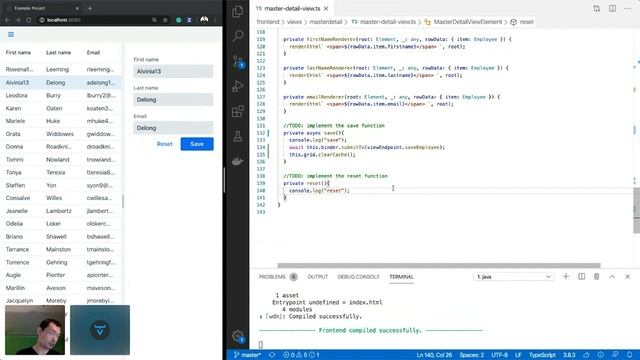The width and height of the screenshot is (640, 360).
Task: Select the Karen Oaten row
Action: [61, 108]
